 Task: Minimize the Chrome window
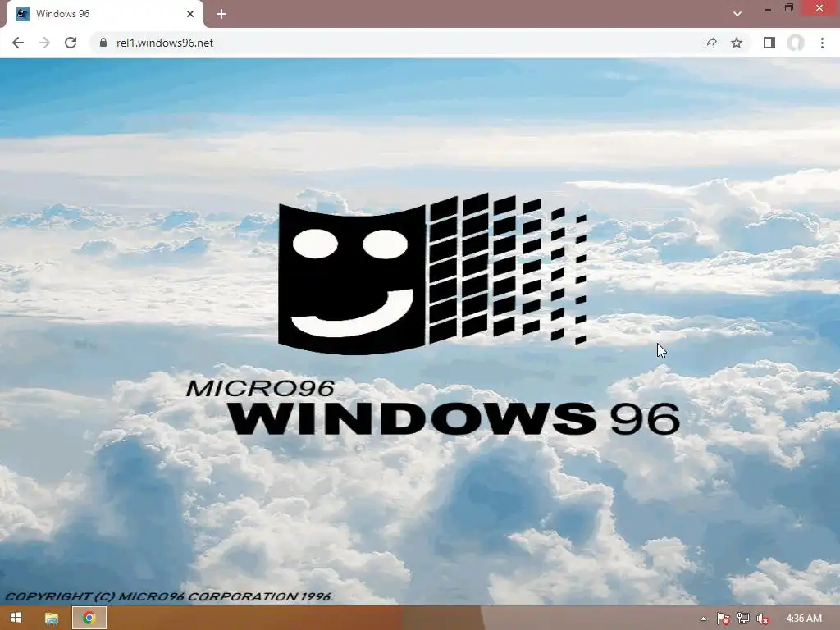tap(768, 8)
